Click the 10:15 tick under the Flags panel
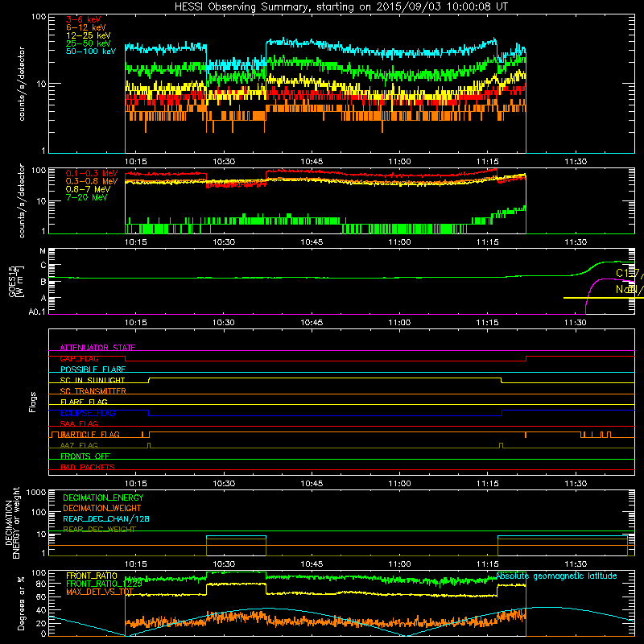Viewport: 644px width, 644px height. (x=135, y=484)
